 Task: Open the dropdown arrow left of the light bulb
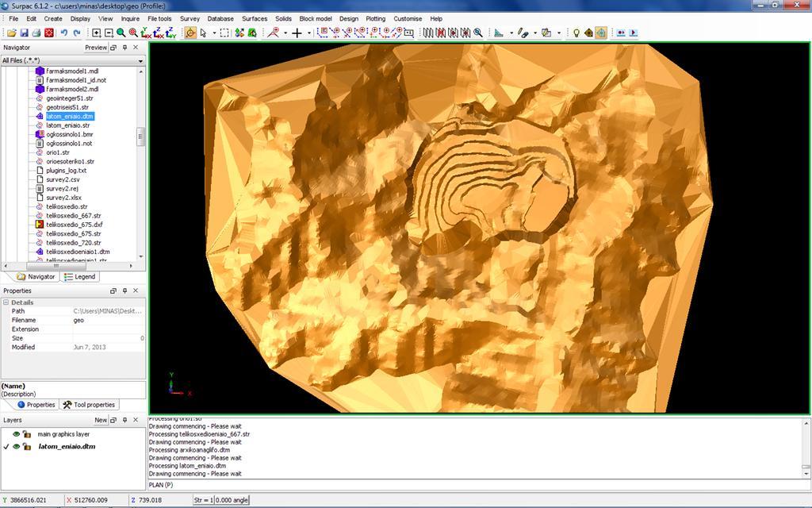pos(559,33)
